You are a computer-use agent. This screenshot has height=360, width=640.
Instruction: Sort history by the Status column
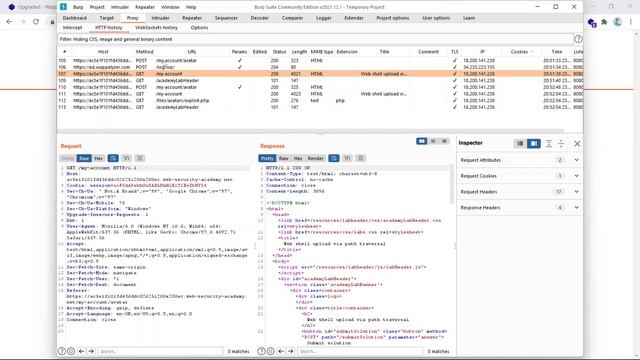pos(279,52)
